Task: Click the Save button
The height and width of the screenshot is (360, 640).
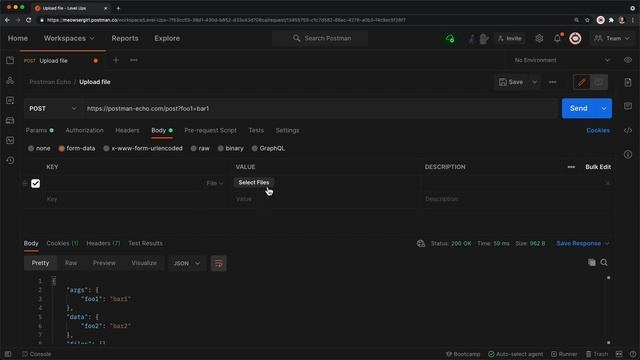Action: 511,82
